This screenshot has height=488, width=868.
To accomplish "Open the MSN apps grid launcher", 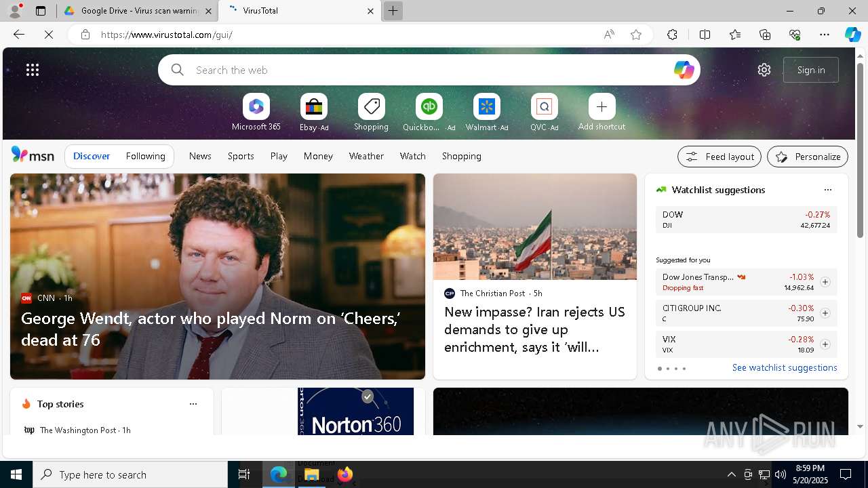I will (x=33, y=70).
